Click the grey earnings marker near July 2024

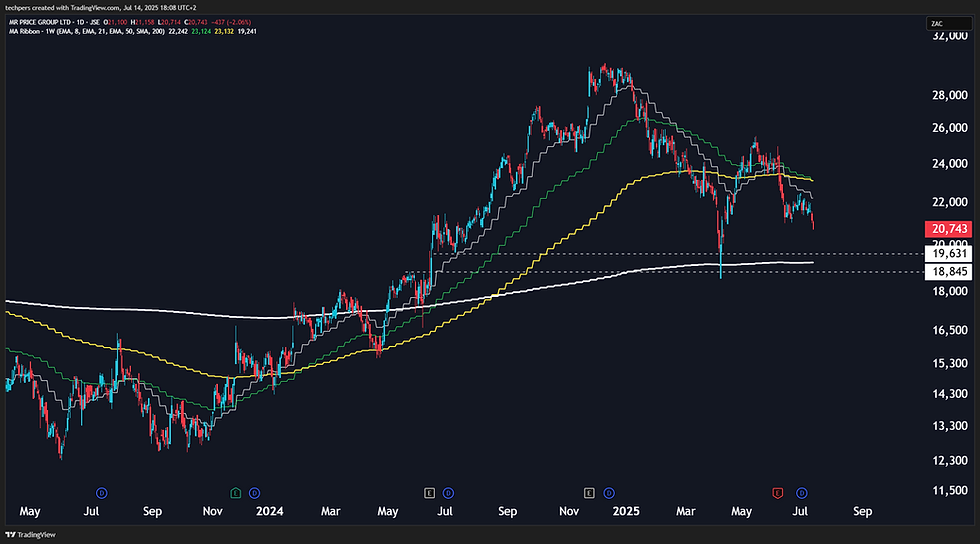[429, 493]
